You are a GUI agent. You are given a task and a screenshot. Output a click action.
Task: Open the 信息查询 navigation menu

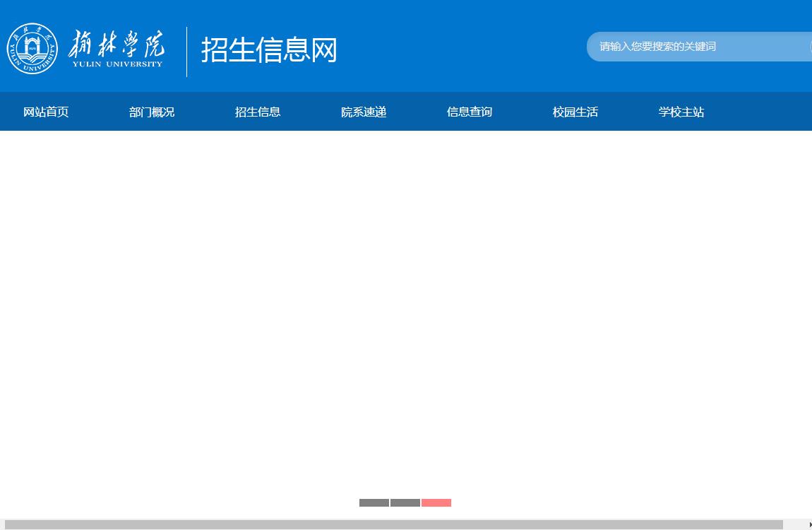[x=470, y=112]
